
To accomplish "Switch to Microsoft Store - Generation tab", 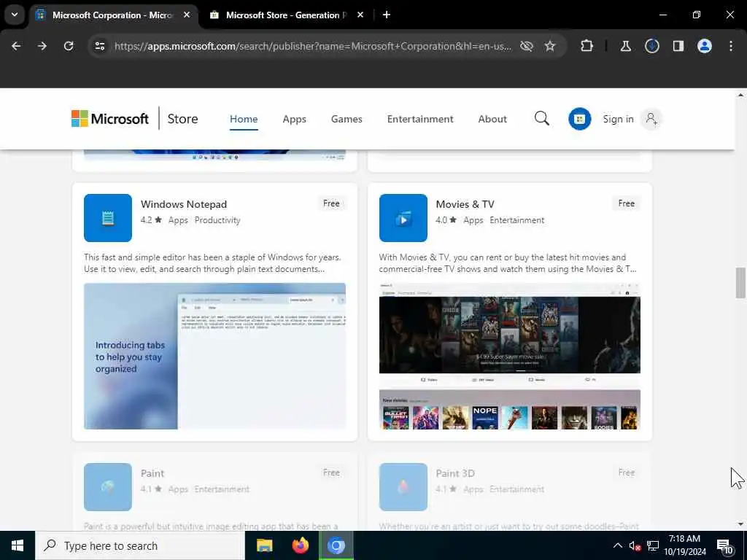I will tap(286, 15).
